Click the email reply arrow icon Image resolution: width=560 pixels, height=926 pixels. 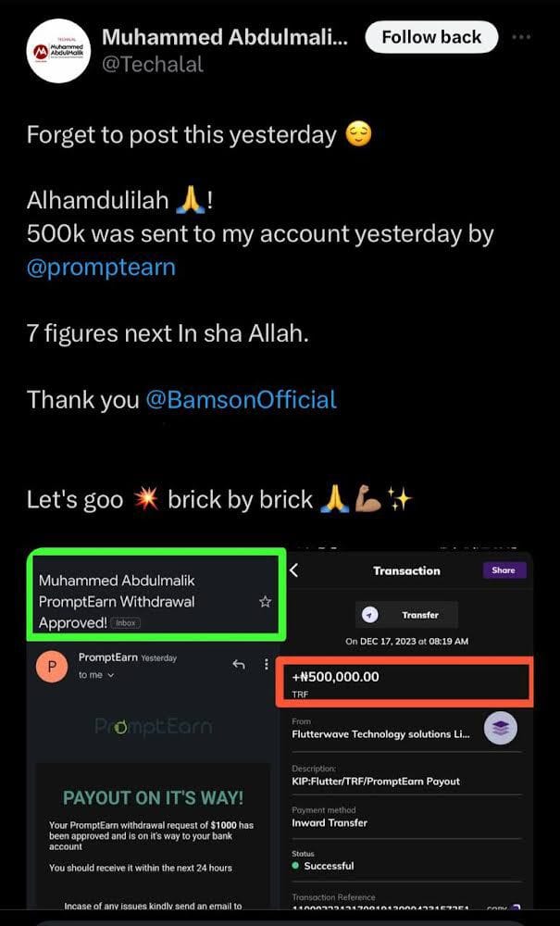coord(238,664)
